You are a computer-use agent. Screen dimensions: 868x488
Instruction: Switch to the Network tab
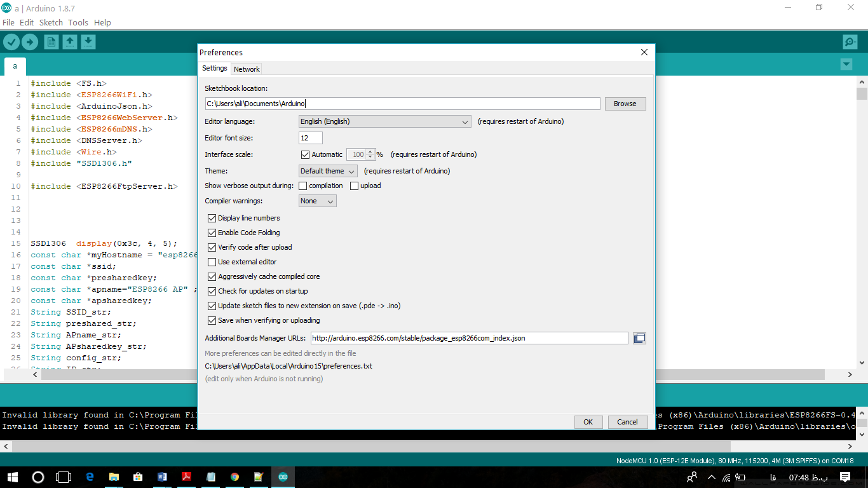coord(247,69)
